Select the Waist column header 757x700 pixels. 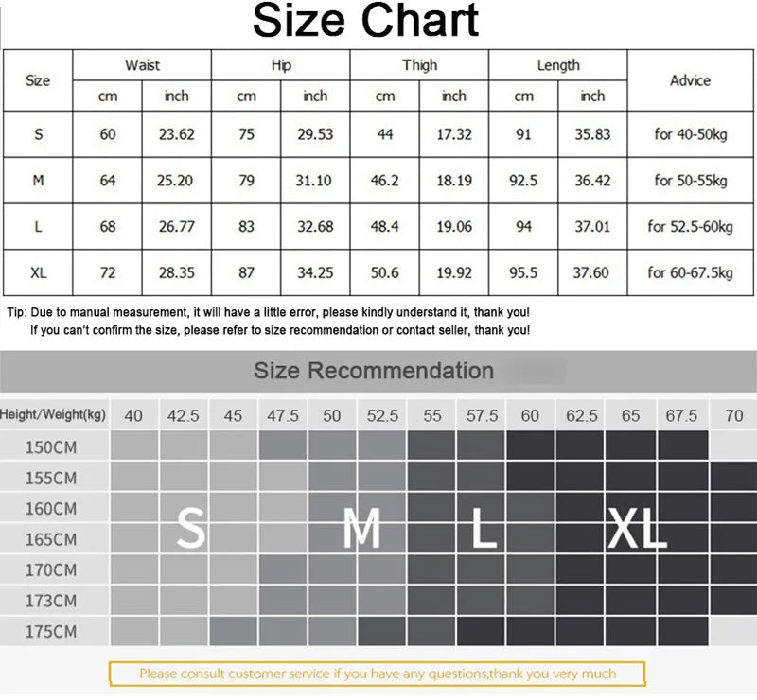(x=142, y=65)
